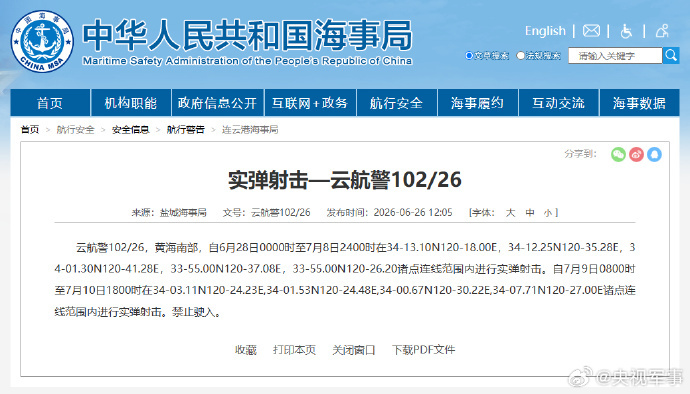Click the 打印本页 link
The image size is (690, 394).
point(294,350)
